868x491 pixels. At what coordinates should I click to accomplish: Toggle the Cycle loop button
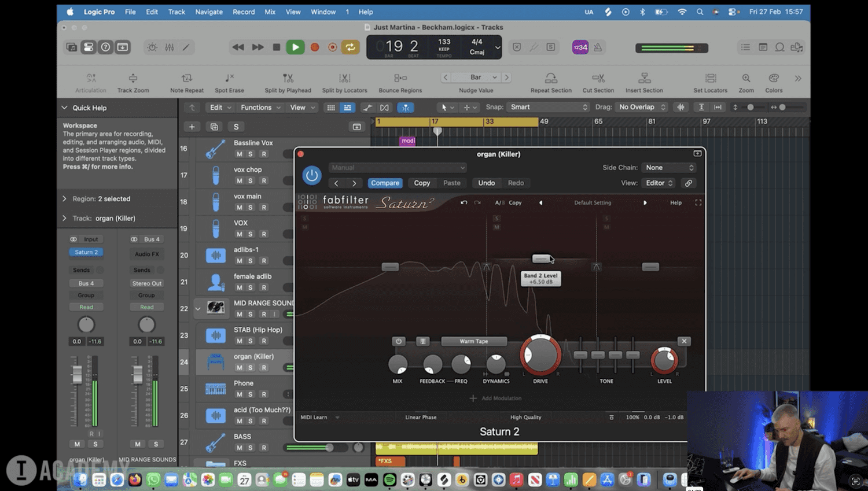(x=350, y=47)
